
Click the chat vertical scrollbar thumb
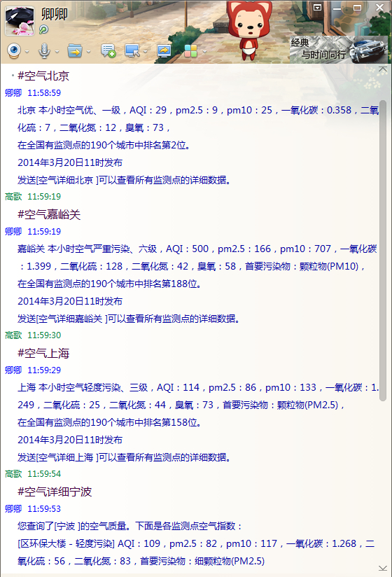383,250
